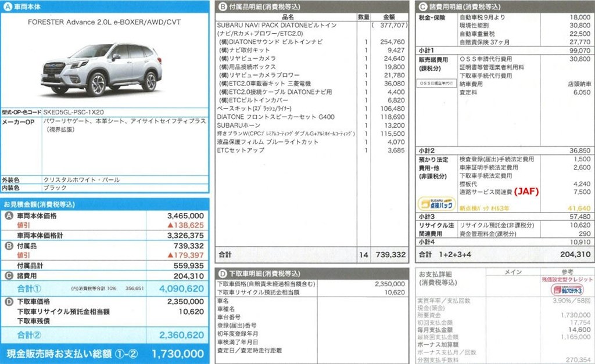This screenshot has width=595, height=364.
Task: Click the 下取車リサイクル預託金相当額 row in section D
Action: (x=312, y=293)
